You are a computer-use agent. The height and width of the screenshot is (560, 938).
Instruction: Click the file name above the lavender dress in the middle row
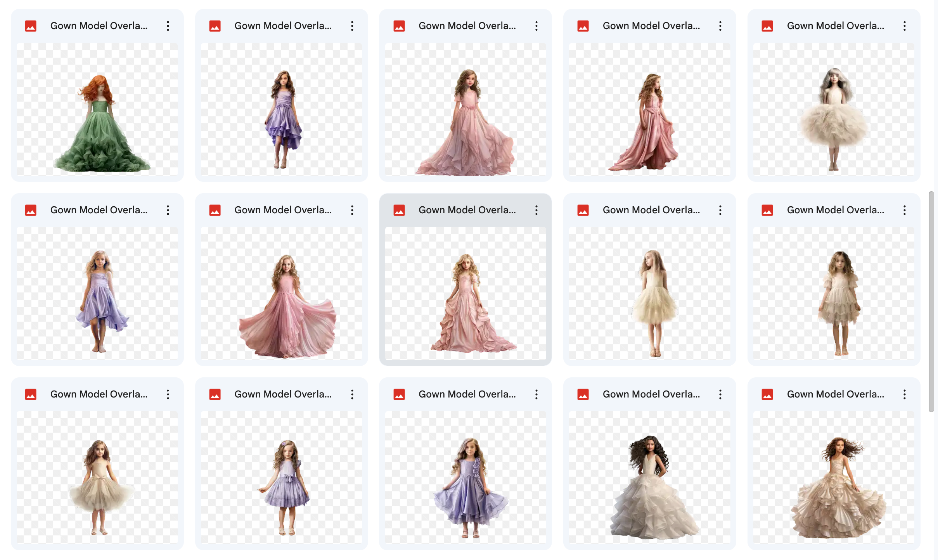(x=99, y=210)
